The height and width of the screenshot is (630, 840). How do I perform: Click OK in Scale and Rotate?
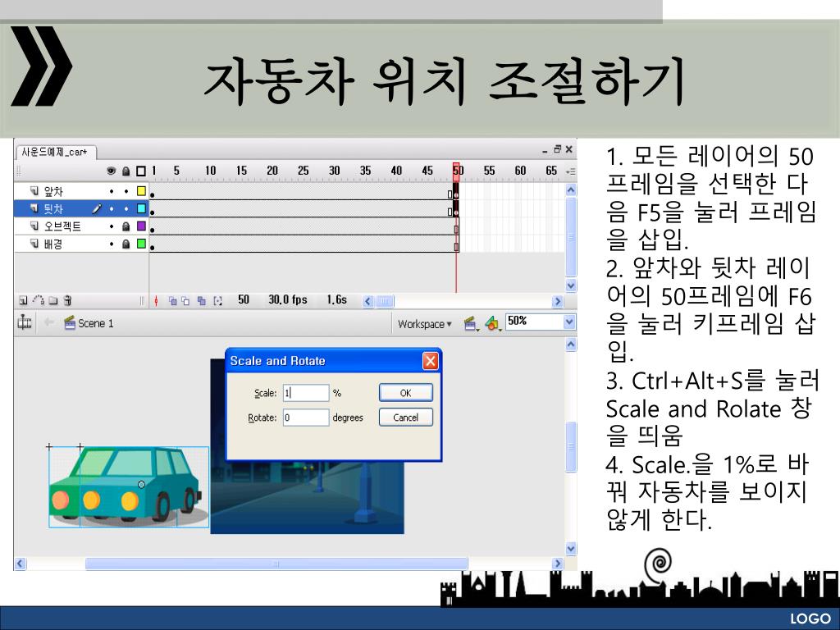(405, 393)
